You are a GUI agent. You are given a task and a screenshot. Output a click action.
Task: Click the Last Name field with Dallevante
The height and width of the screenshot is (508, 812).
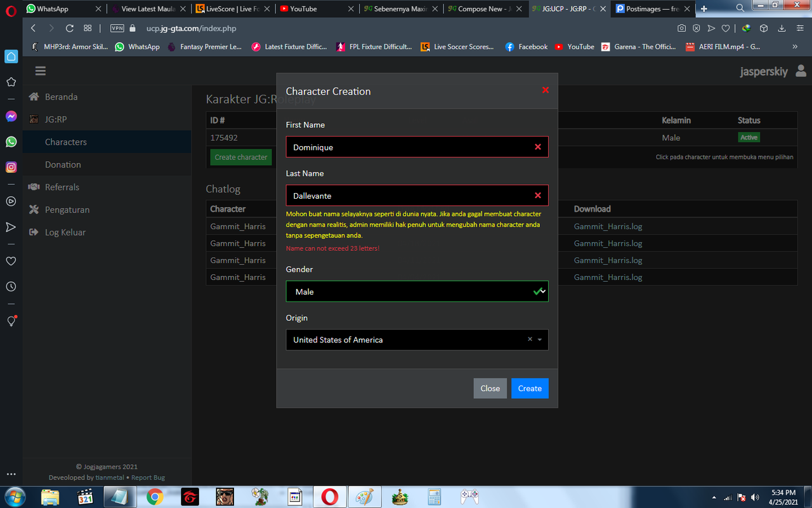click(417, 196)
